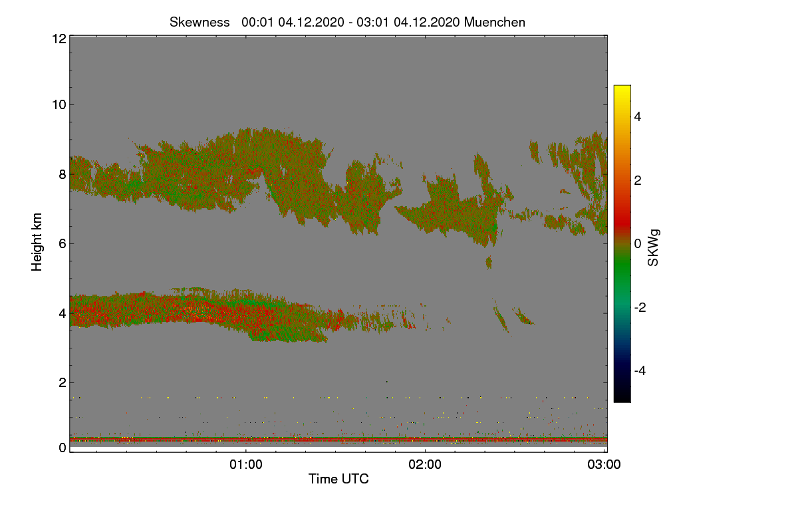The width and height of the screenshot is (798, 532).
Task: Click the 01:00 time tick label
Action: [x=245, y=464]
